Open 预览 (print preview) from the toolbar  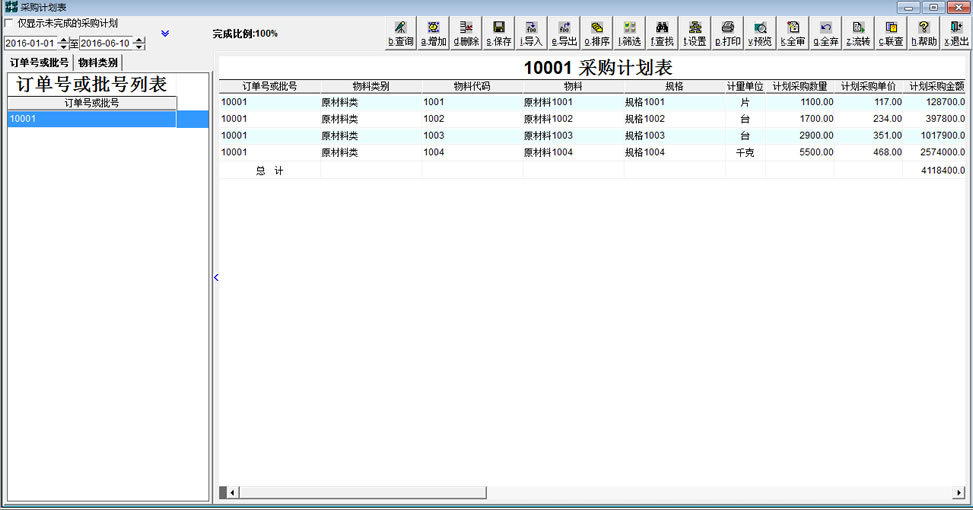point(760,34)
